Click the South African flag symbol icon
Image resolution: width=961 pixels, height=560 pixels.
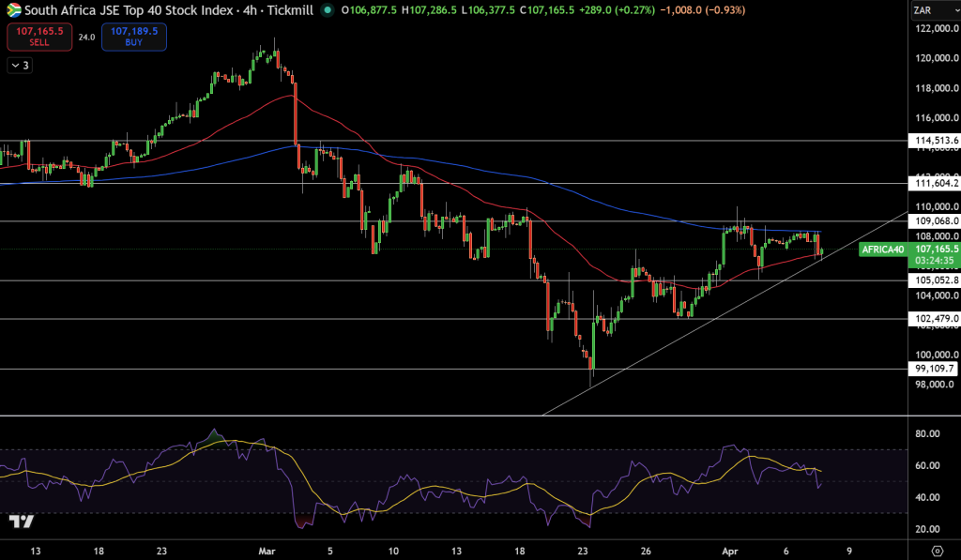tap(15, 12)
